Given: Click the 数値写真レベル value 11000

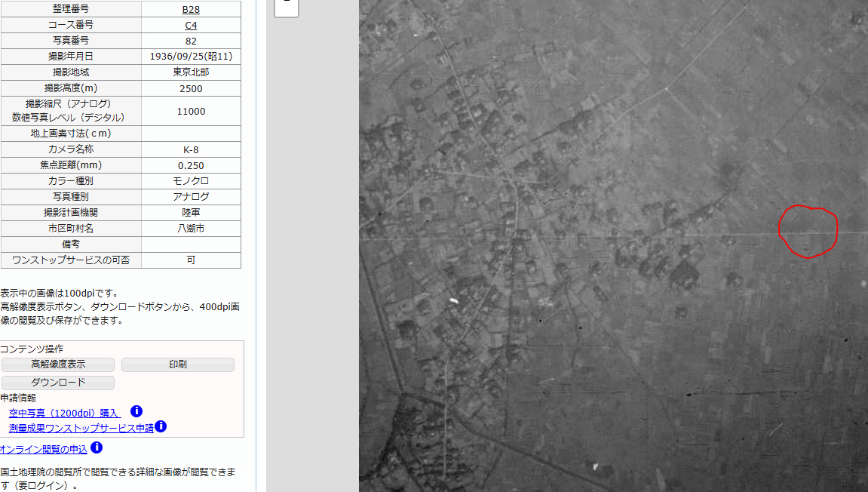Looking at the screenshot, I should pos(191,111).
